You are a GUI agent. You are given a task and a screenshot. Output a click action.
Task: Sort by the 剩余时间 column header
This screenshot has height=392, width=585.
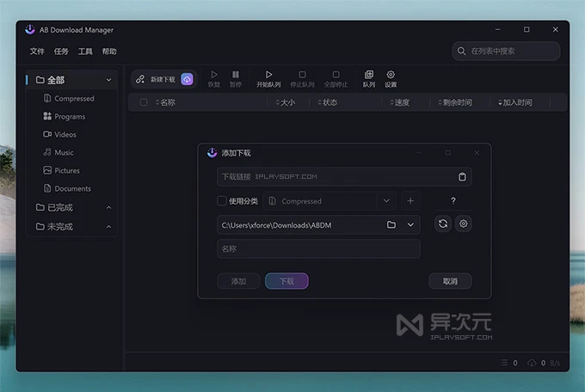tap(455, 102)
